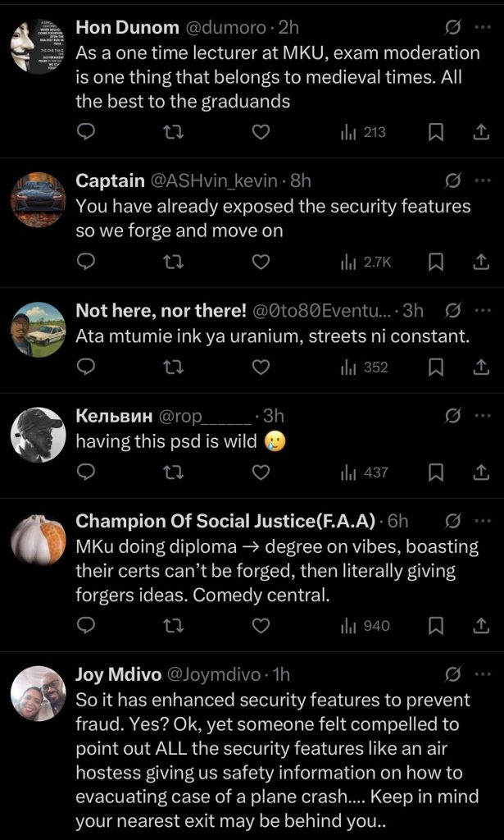The height and width of the screenshot is (840, 504).
Task: Expand more options on Joy Mdivo's tweet
Action: [482, 674]
